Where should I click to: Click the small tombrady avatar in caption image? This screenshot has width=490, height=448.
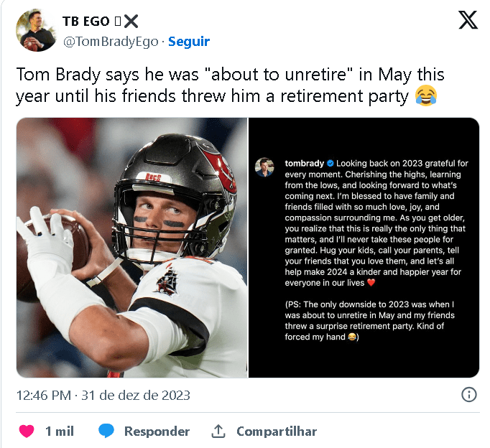[264, 167]
